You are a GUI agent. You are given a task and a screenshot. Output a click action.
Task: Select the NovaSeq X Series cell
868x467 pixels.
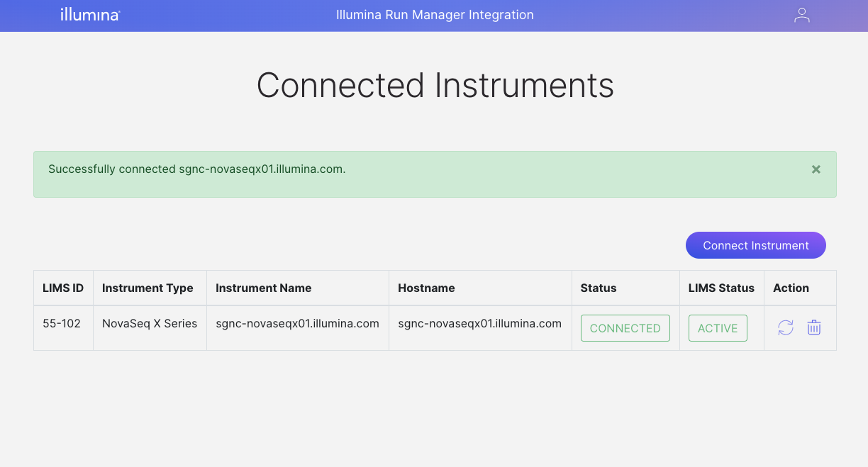[x=150, y=324]
